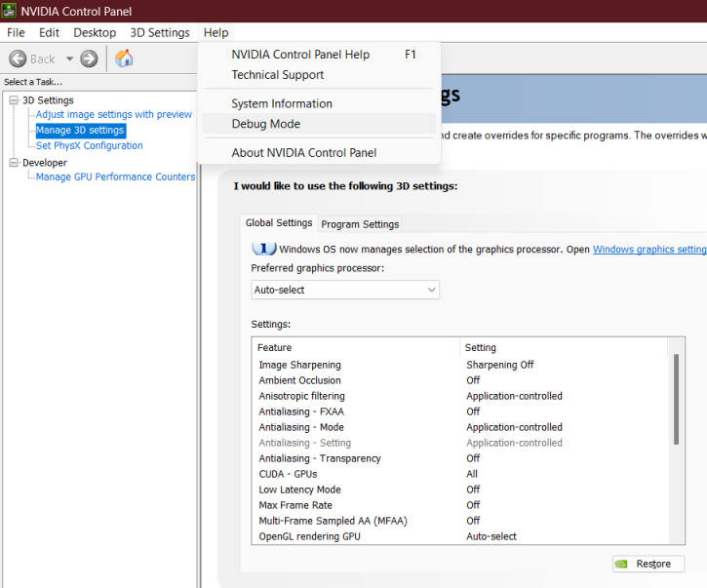
Task: Select the Image Sharpening row
Action: click(x=460, y=365)
